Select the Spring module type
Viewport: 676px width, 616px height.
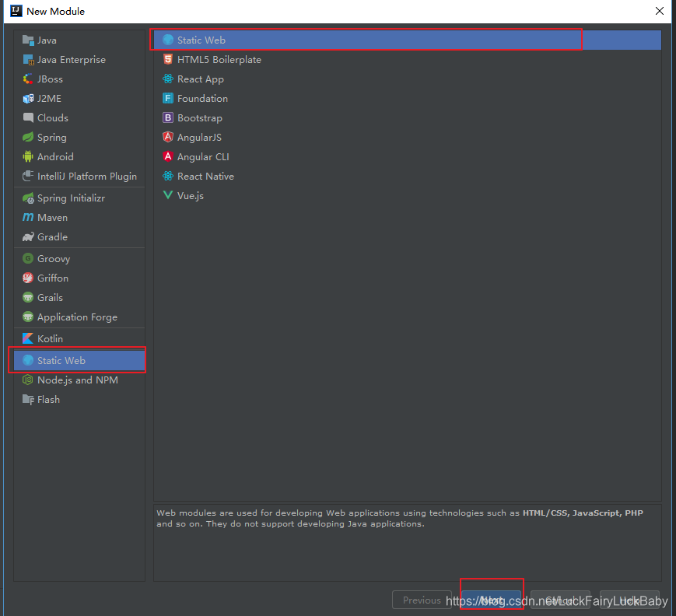click(79, 137)
